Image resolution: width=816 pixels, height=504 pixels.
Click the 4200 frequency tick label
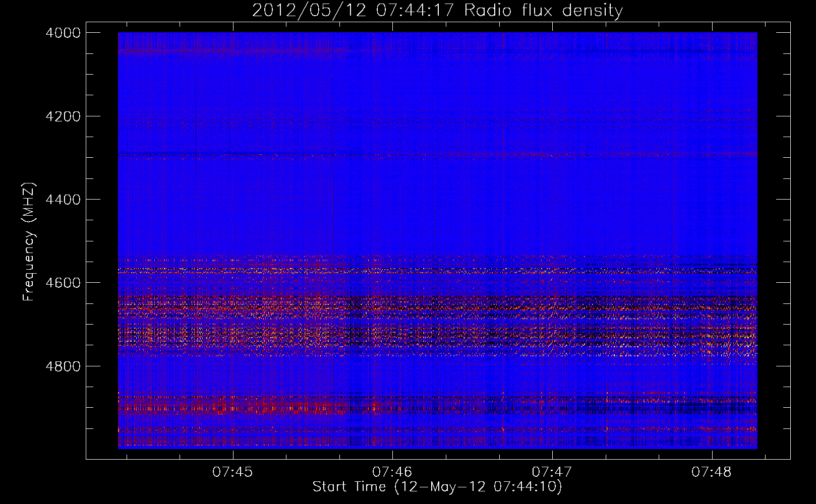(63, 116)
